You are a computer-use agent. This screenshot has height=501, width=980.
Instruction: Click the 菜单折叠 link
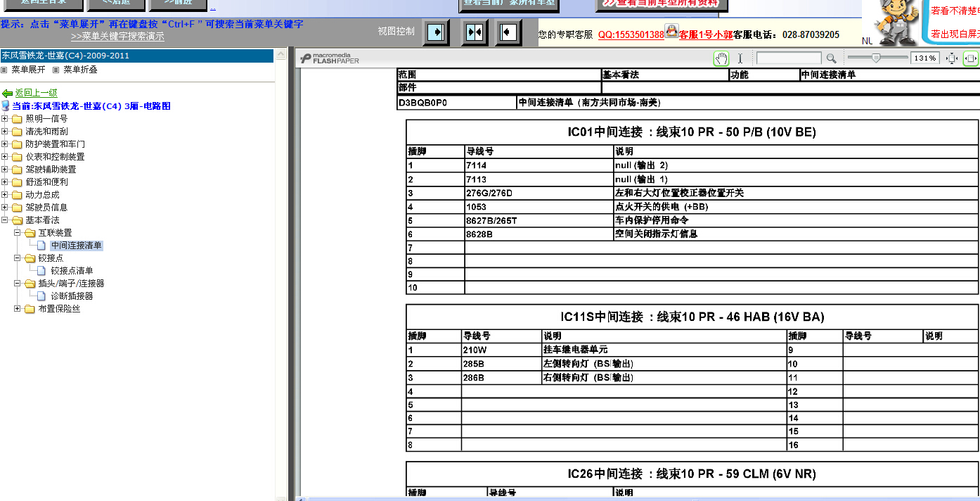80,70
